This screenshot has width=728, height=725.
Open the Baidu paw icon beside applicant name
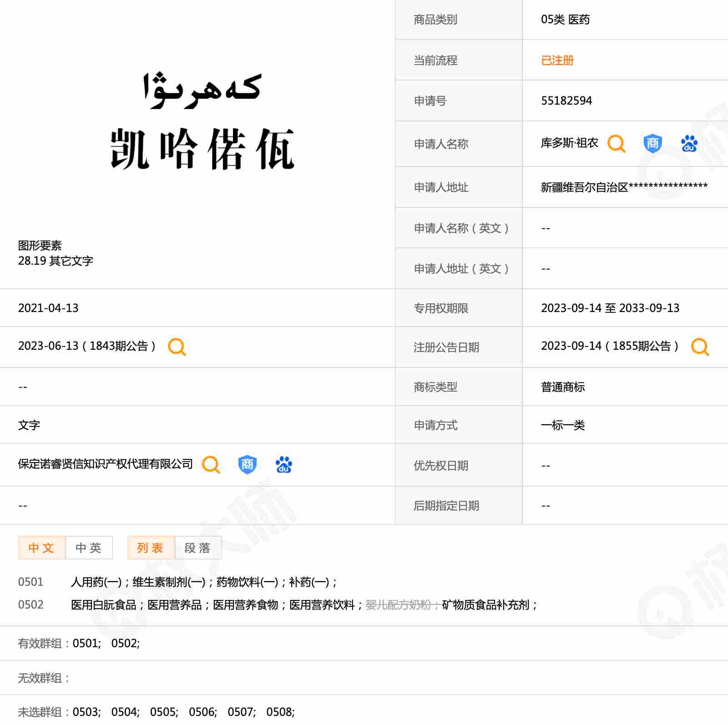(689, 144)
